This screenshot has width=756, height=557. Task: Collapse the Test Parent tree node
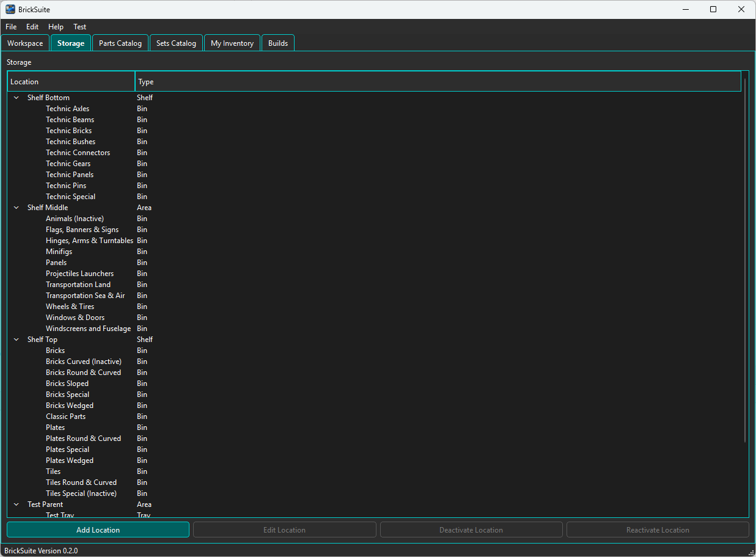[17, 504]
